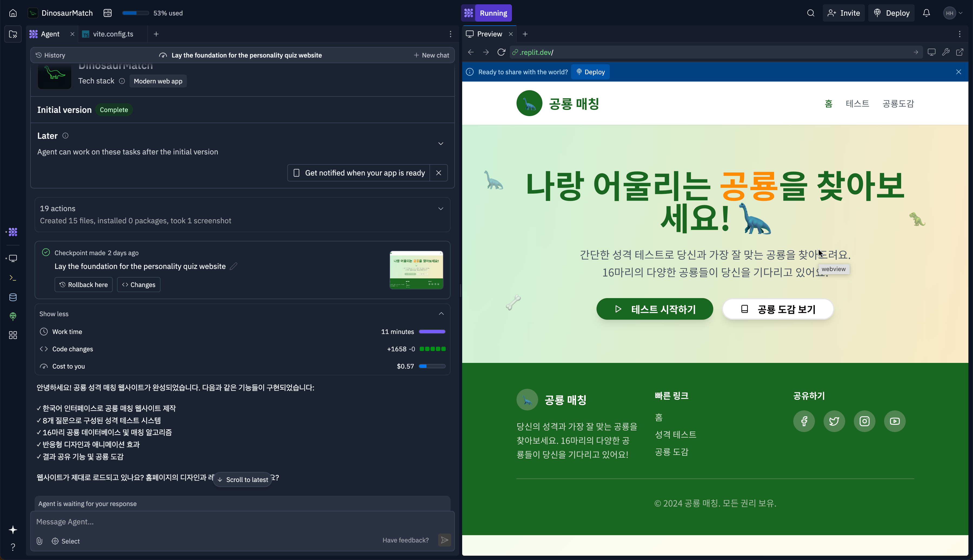973x560 pixels.
Task: Open the Shell terminal icon in sidebar
Action: 13,278
